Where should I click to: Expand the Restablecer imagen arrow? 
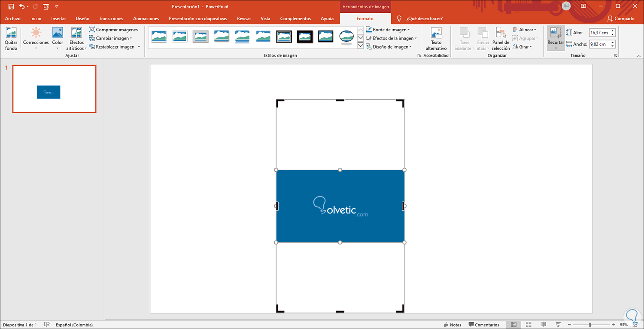point(139,47)
